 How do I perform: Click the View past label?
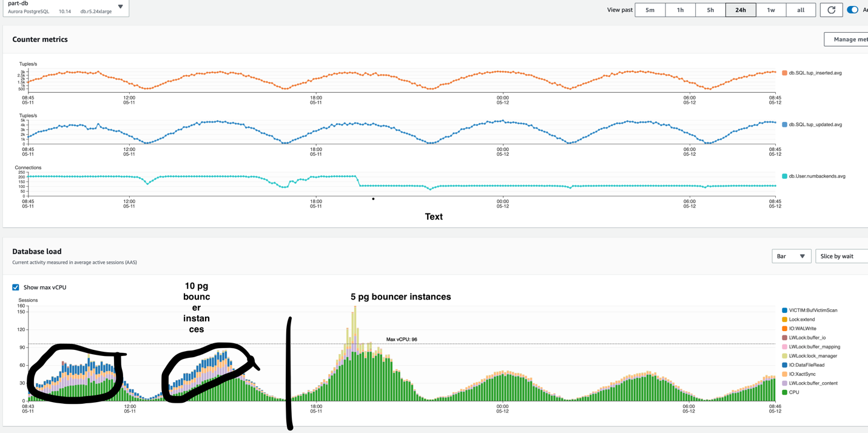(x=619, y=10)
